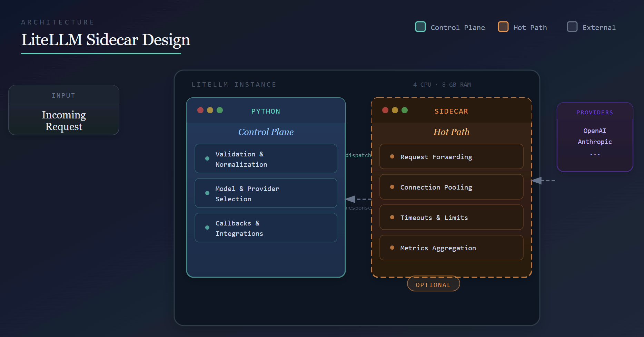This screenshot has width=644, height=337.
Task: Click OpenAI in the Providers box
Action: click(x=595, y=131)
